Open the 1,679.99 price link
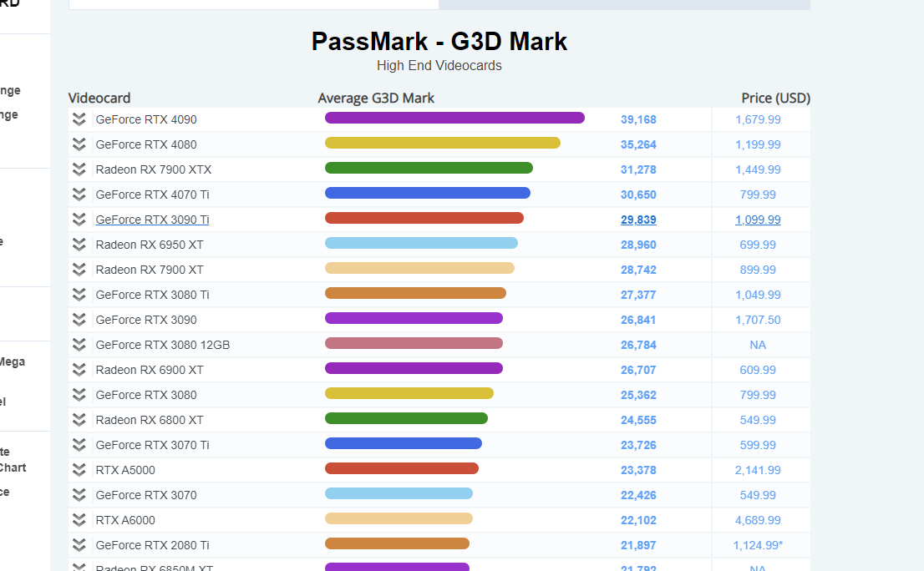Image resolution: width=924 pixels, height=571 pixels. click(x=758, y=119)
